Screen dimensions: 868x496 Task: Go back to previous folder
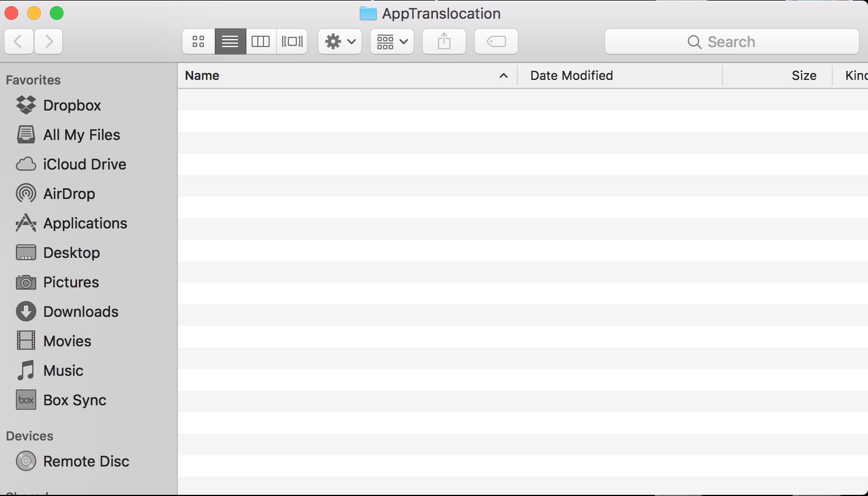(x=19, y=41)
